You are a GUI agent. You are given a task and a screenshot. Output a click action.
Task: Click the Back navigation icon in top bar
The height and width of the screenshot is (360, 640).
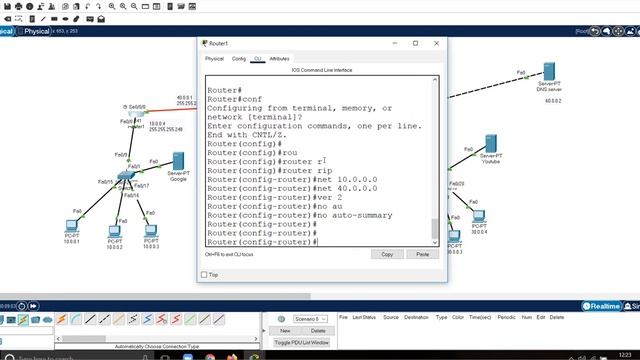pyautogui.click(x=595, y=31)
